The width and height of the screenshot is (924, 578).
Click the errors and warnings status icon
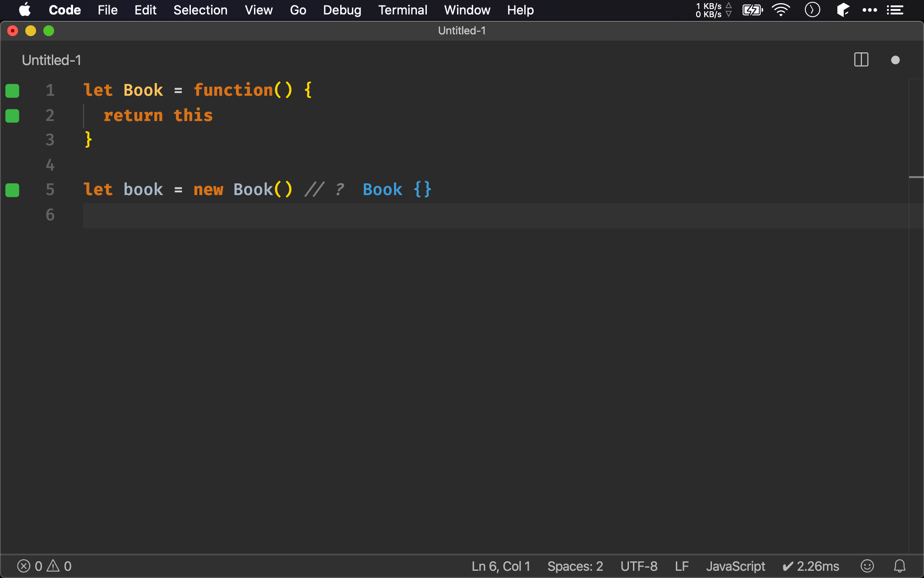click(44, 566)
